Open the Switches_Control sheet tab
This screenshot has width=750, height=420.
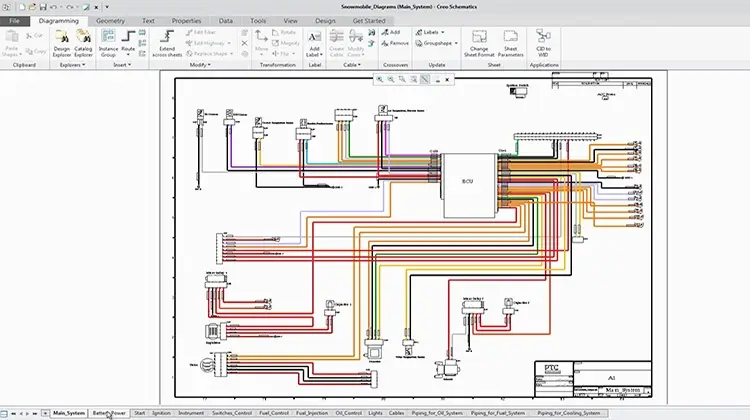point(232,413)
